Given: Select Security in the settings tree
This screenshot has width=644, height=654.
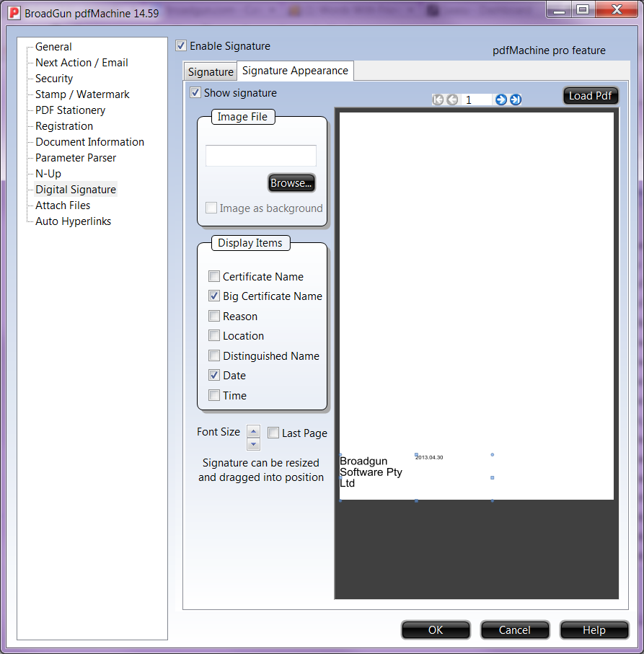Looking at the screenshot, I should pos(54,79).
